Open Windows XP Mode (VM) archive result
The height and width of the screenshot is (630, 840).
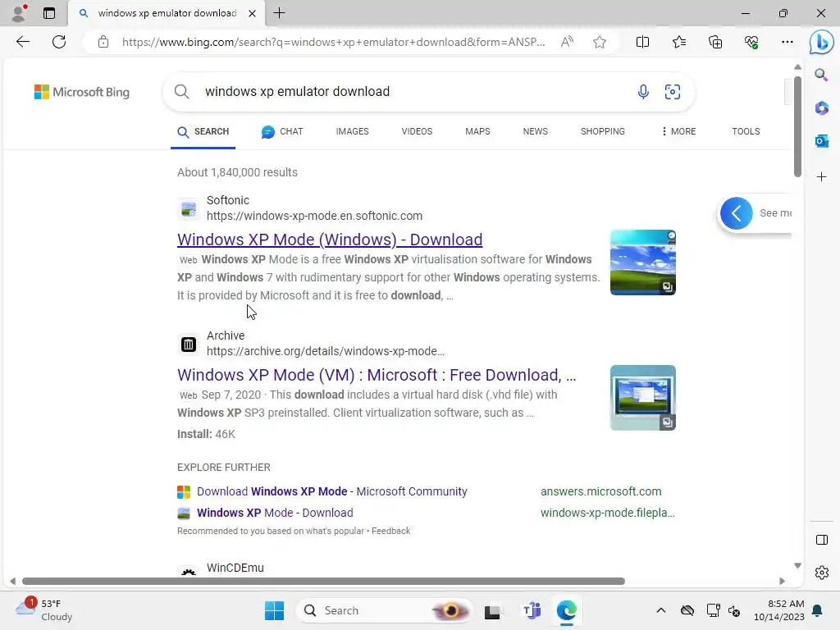pyautogui.click(x=377, y=375)
